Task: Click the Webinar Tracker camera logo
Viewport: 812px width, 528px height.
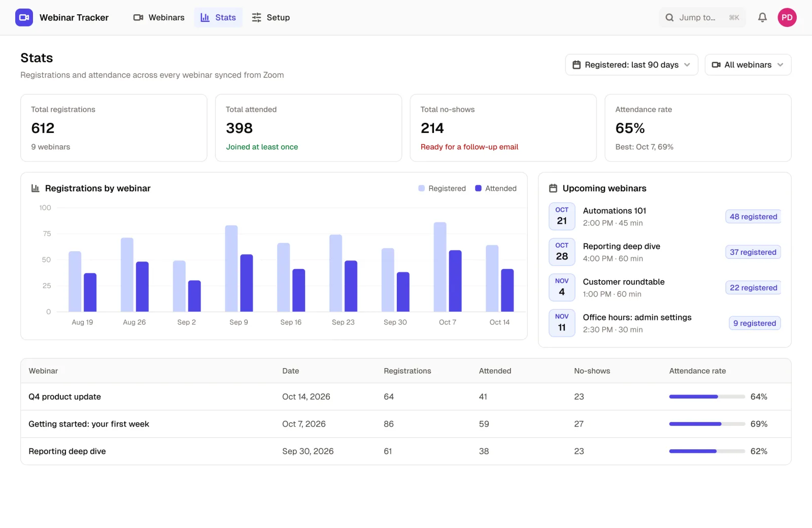Action: point(24,17)
